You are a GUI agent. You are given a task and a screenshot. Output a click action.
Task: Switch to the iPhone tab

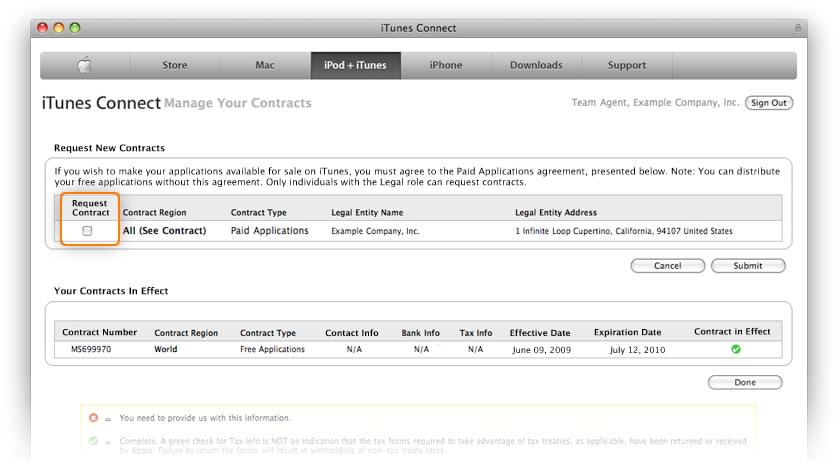tap(446, 65)
